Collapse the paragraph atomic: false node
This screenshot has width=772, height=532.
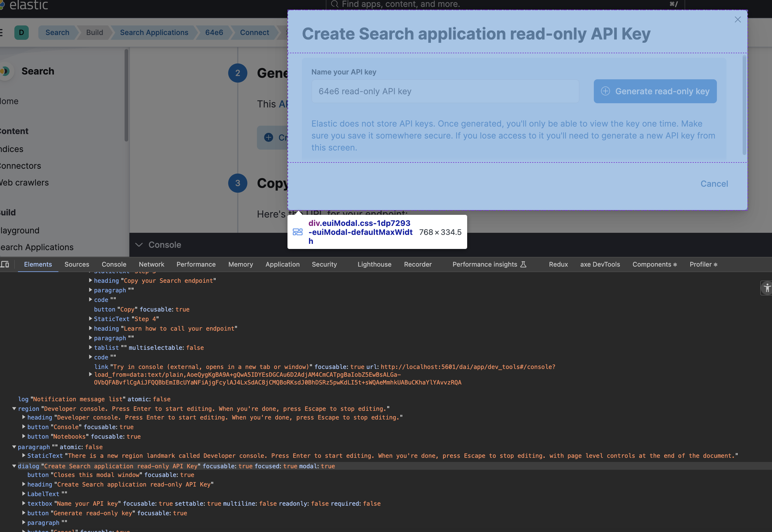tap(14, 447)
